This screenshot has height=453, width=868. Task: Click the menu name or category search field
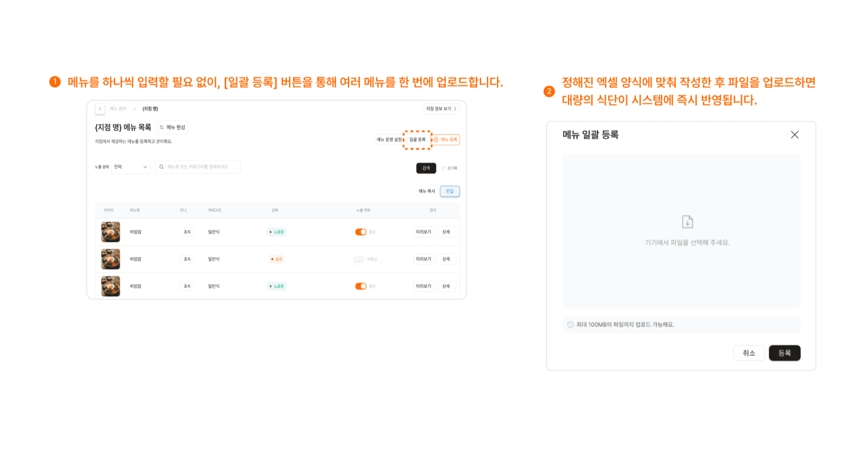198,167
